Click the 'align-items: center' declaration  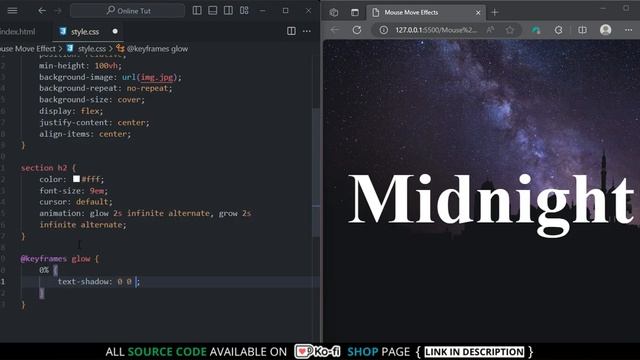[85, 134]
